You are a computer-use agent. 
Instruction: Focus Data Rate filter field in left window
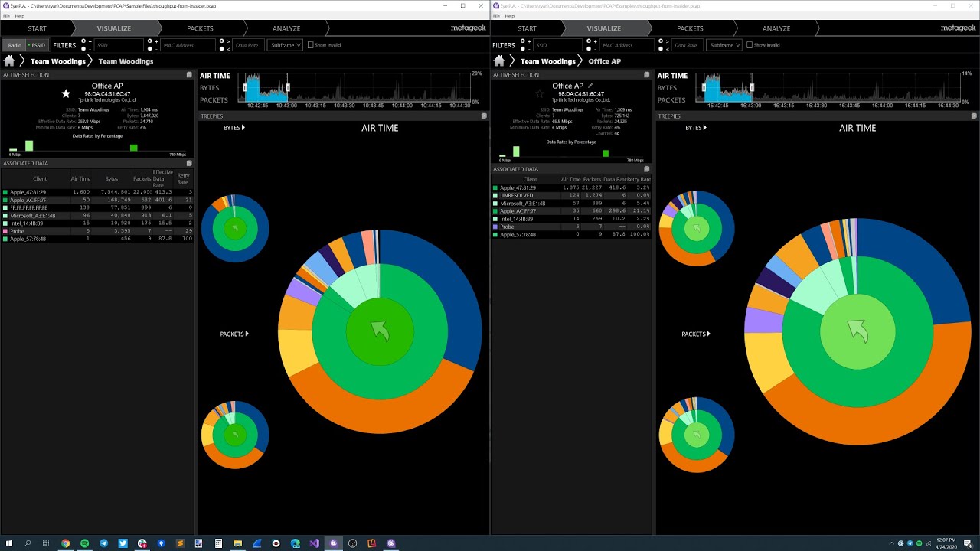tap(249, 45)
